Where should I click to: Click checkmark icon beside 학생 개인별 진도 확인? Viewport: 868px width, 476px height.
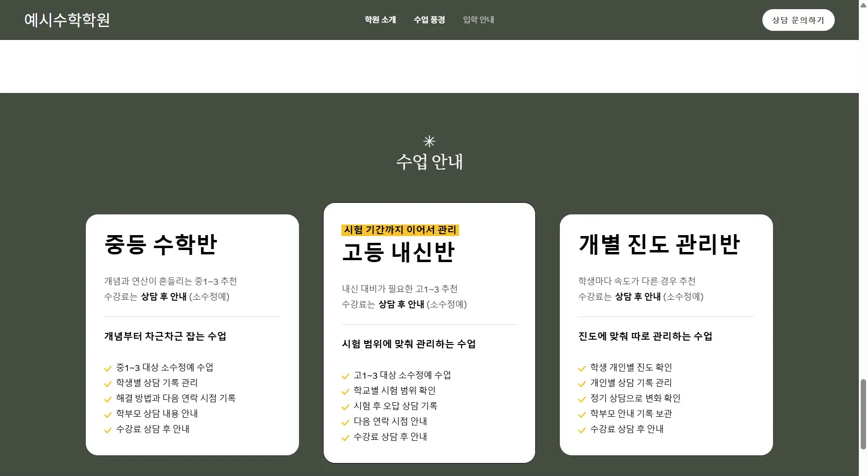(582, 369)
